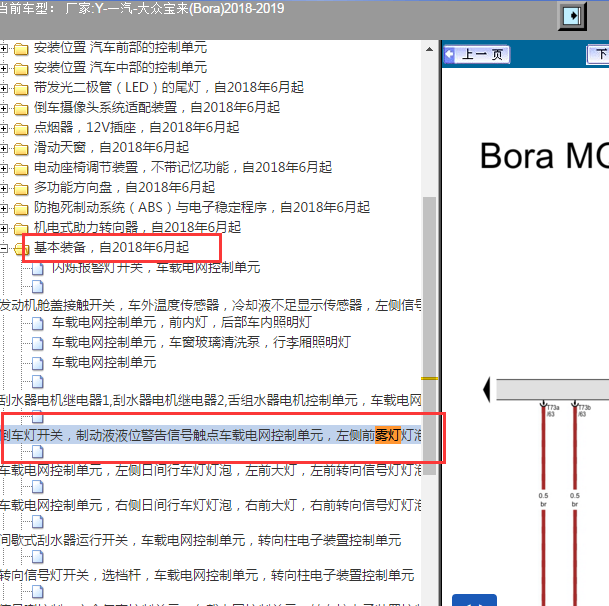The height and width of the screenshot is (606, 609).
Task: Collapse 基本装备，自2018年6月起 folder
Action: point(4,248)
